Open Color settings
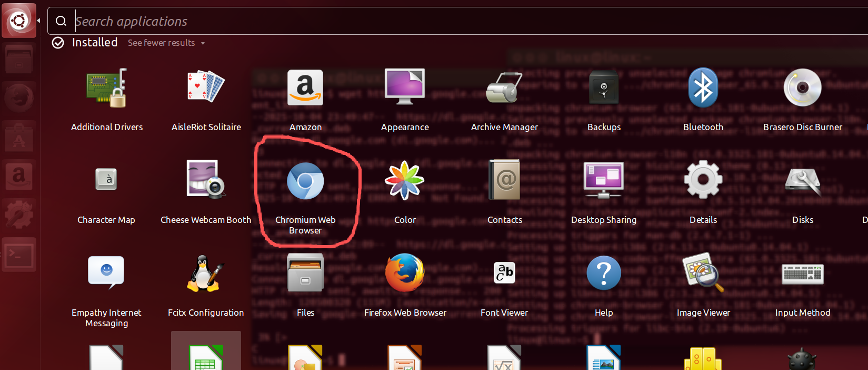 [405, 180]
